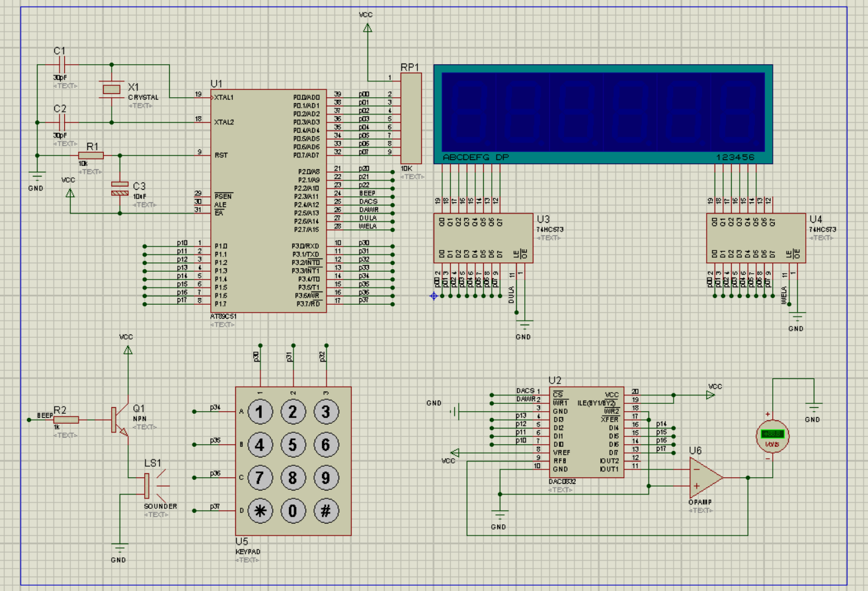
Task: Click the 123456 digit label on display
Action: [x=736, y=157]
